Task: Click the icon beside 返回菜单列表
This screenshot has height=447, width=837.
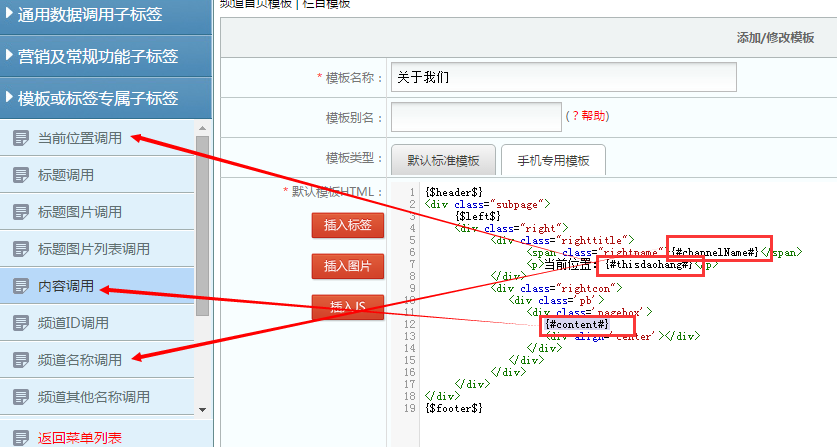Action: tap(20, 437)
